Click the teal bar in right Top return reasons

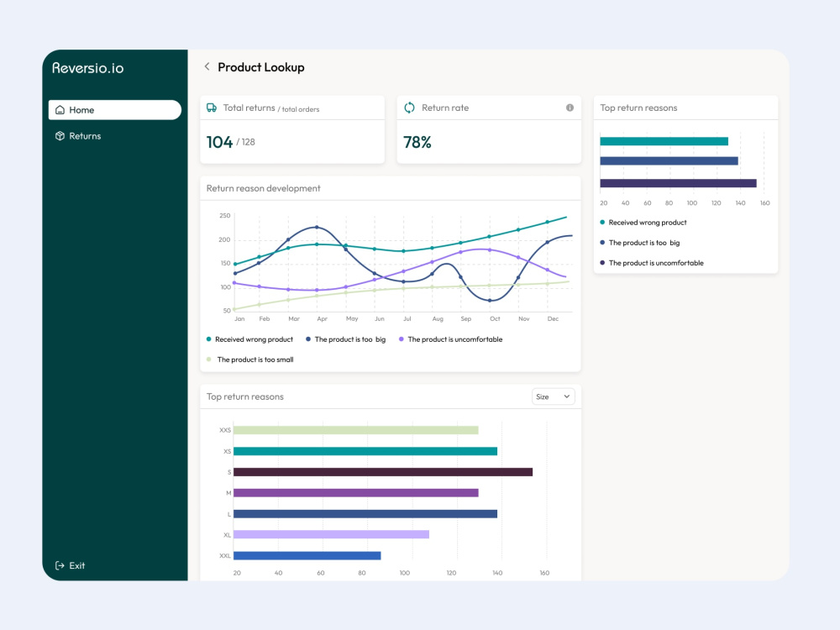(x=664, y=141)
